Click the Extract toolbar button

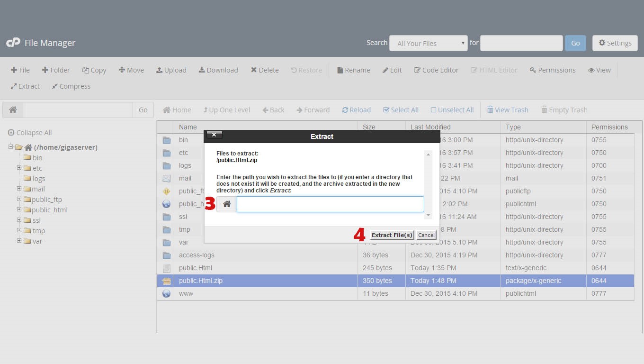point(25,86)
